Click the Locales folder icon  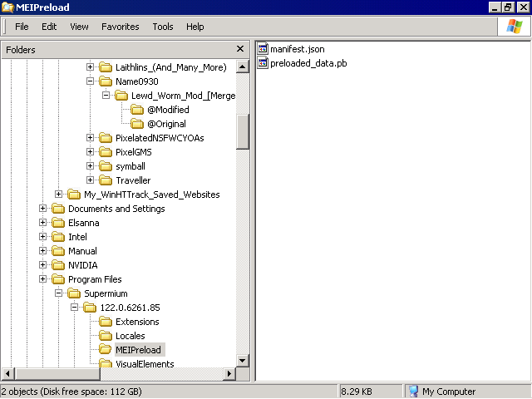coord(106,336)
